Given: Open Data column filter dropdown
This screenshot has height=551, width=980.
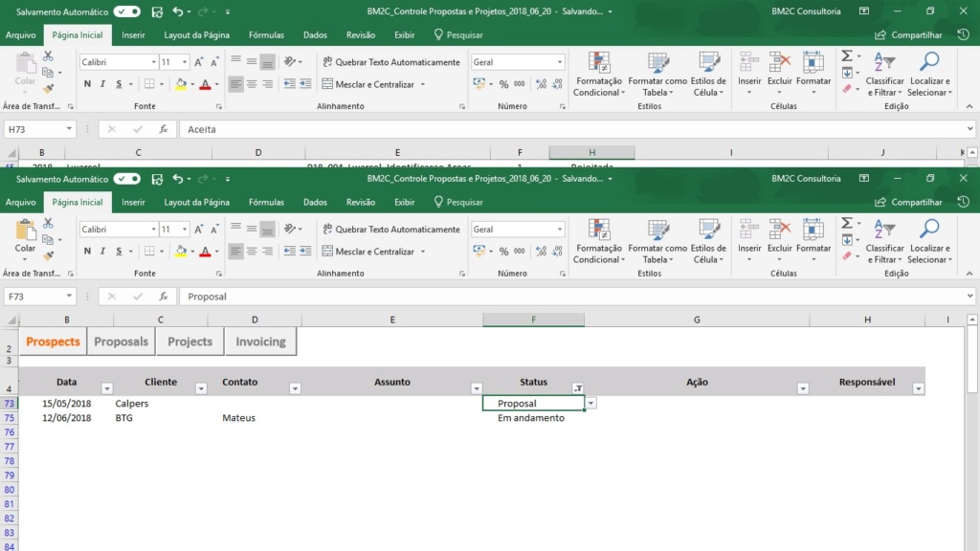Looking at the screenshot, I should tap(107, 388).
